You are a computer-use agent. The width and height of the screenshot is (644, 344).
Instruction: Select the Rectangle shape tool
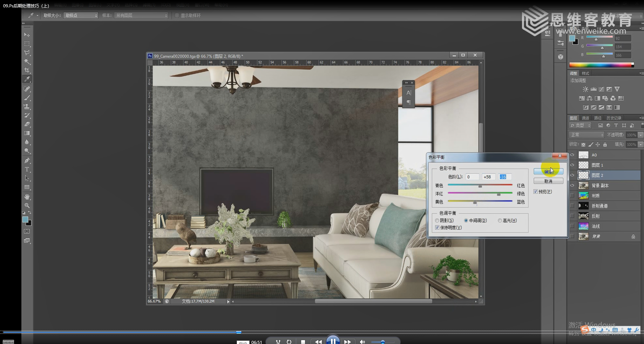point(27,187)
